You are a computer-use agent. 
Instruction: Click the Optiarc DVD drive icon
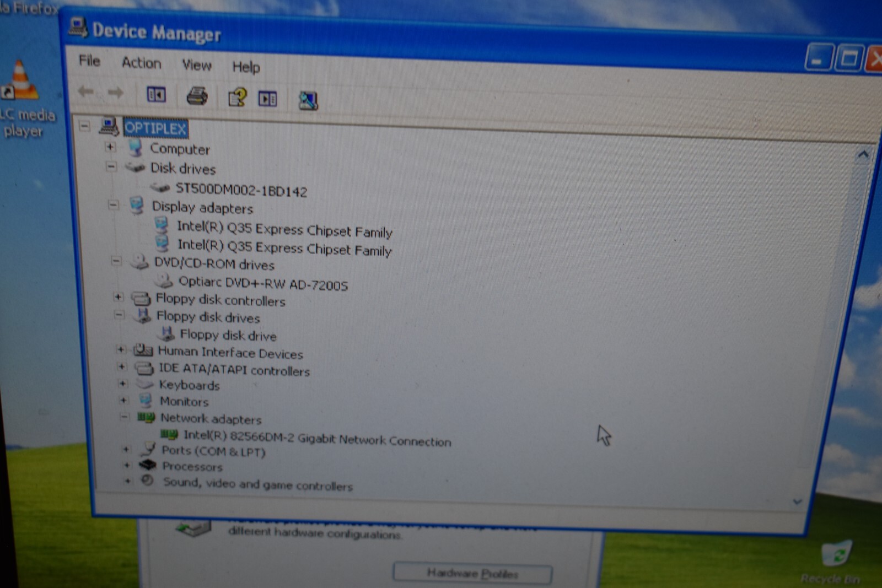pos(163,280)
